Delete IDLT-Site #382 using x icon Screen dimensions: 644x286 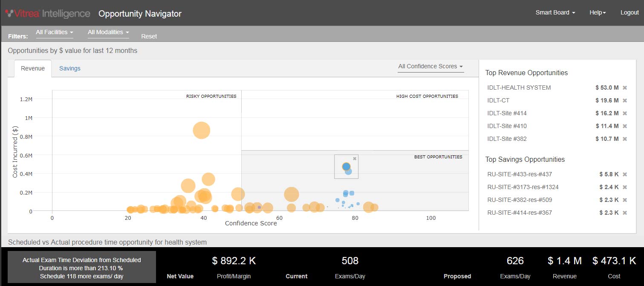coord(625,139)
